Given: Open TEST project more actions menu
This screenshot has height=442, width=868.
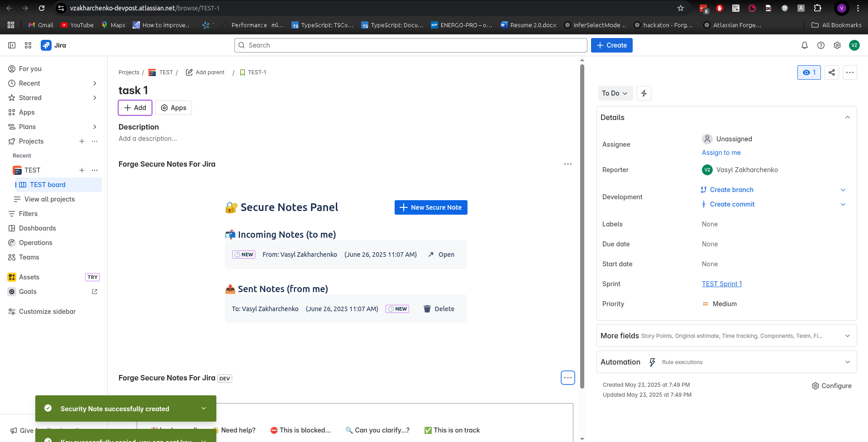Looking at the screenshot, I should point(95,170).
